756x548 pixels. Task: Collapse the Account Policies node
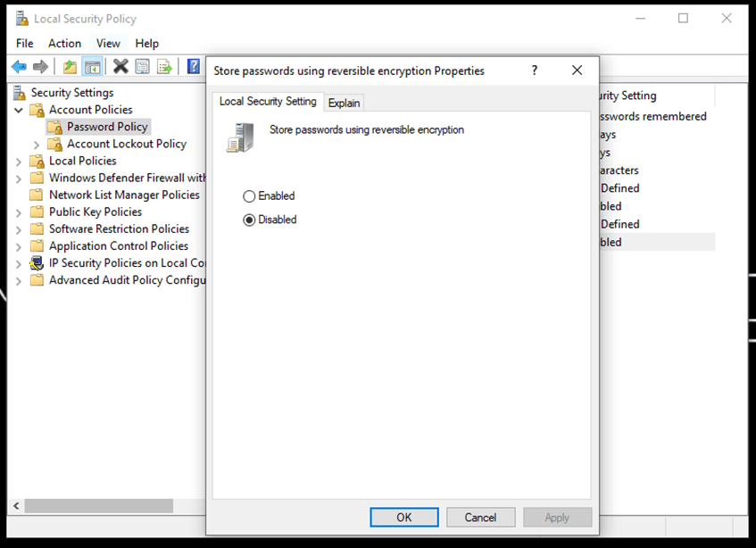click(20, 109)
